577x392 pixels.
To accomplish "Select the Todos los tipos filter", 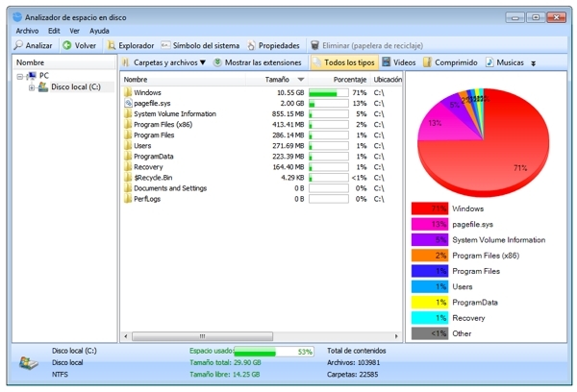I will 344,62.
